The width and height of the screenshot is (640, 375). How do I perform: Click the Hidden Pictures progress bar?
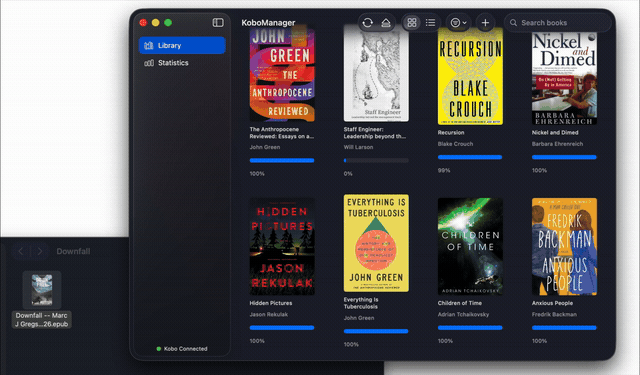click(x=282, y=328)
